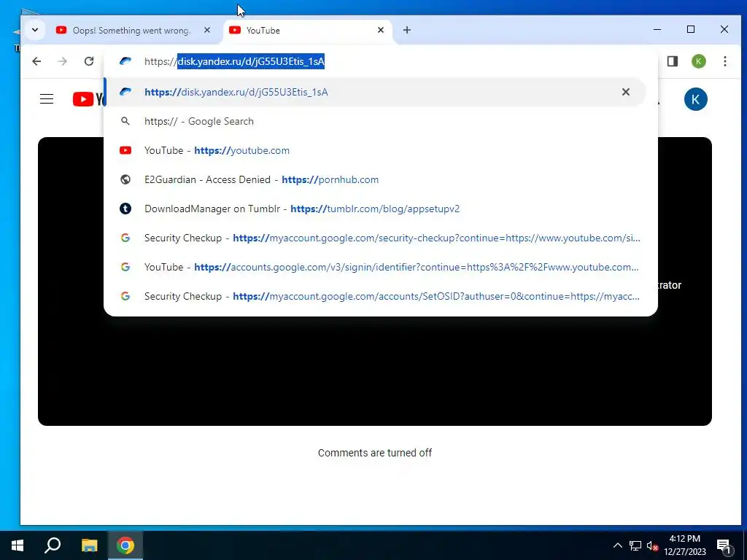This screenshot has width=747, height=560.
Task: Click the Tumblr favicon in suggestions
Action: (x=125, y=209)
